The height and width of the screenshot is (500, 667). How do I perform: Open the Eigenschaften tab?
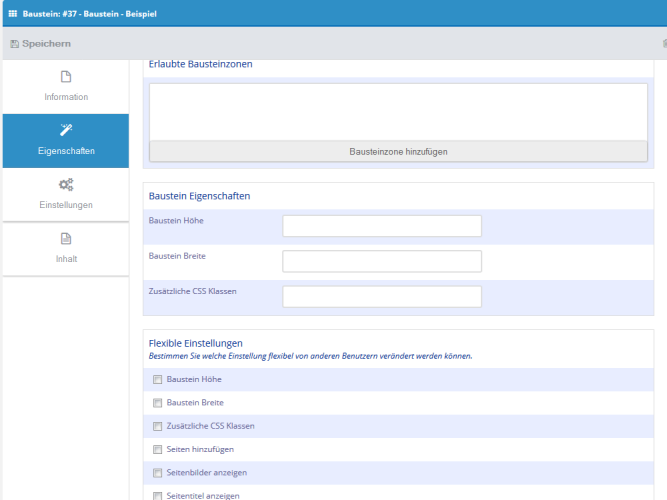point(66,141)
